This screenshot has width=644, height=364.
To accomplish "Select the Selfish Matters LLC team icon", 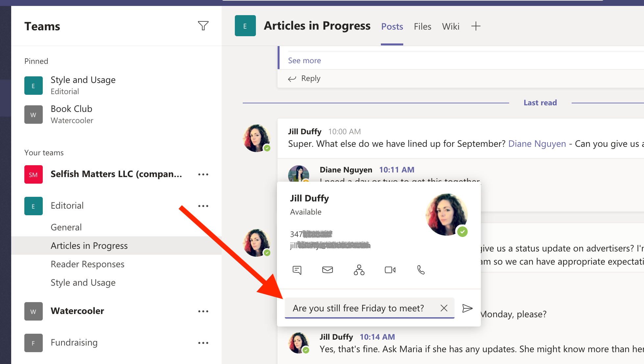I will pos(33,174).
